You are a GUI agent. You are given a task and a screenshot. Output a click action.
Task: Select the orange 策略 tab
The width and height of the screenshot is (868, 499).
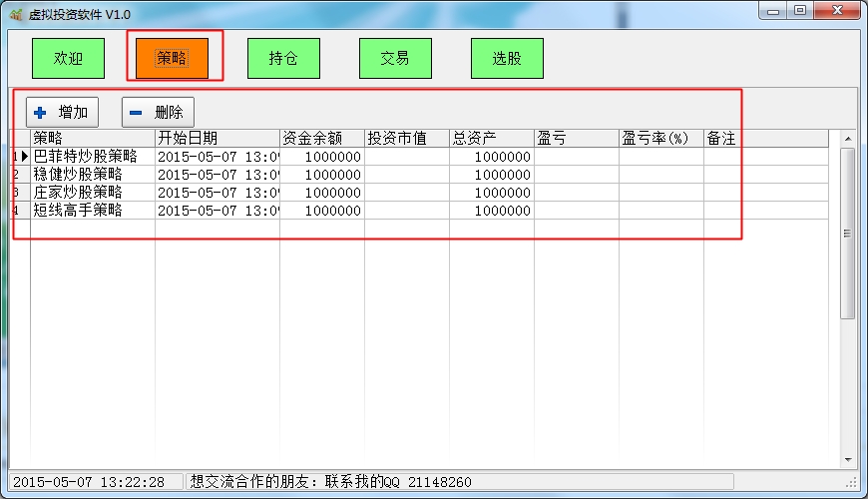coord(173,58)
